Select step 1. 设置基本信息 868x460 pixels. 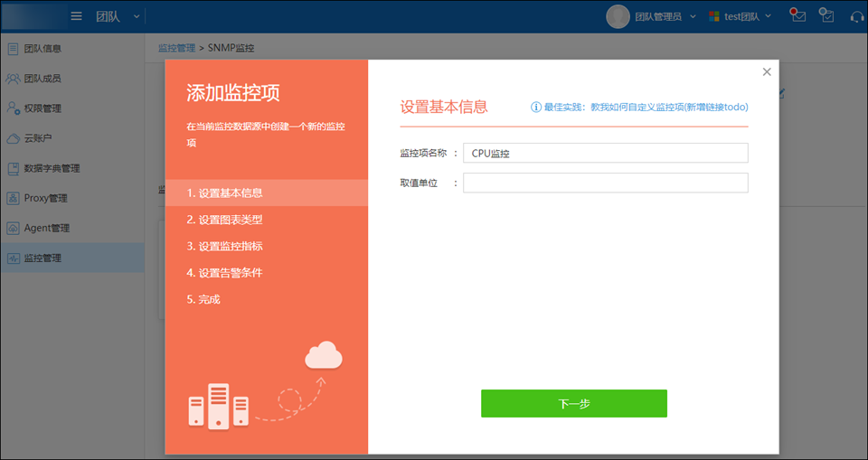266,193
